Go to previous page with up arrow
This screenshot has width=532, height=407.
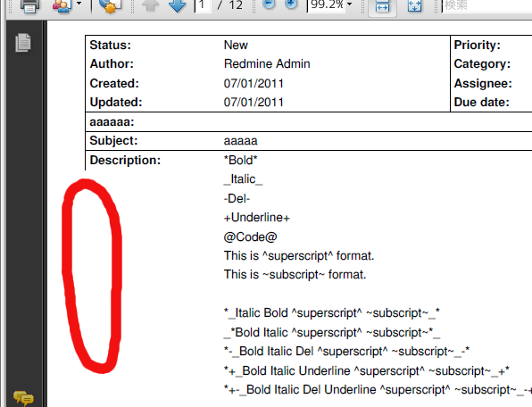coord(150,4)
